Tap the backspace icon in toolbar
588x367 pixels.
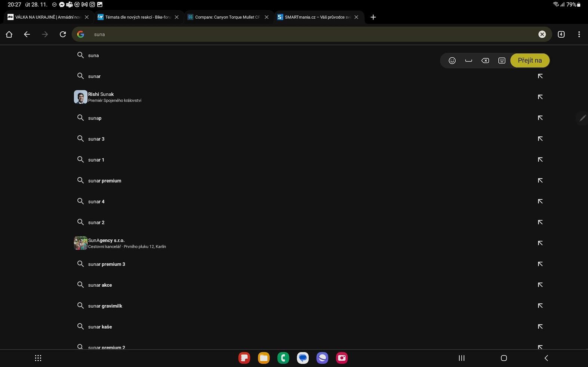point(485,60)
